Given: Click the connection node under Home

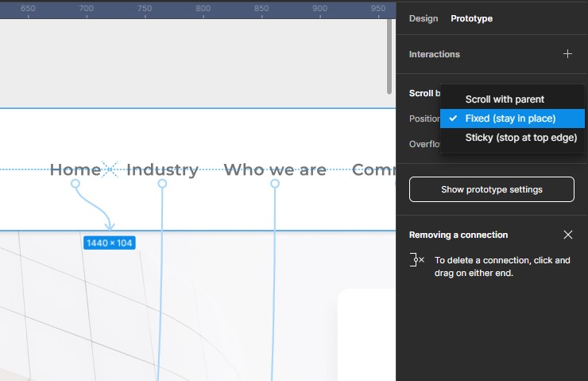Looking at the screenshot, I should [x=75, y=184].
